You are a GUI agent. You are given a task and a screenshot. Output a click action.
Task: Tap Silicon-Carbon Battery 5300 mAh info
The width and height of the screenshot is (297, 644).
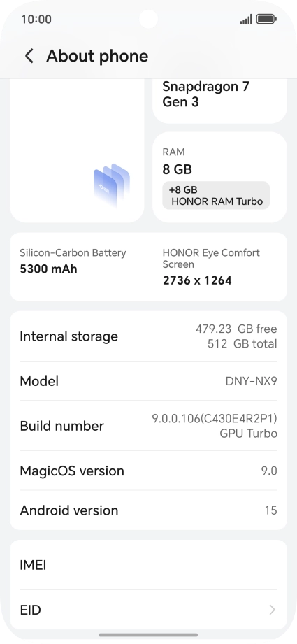73,262
